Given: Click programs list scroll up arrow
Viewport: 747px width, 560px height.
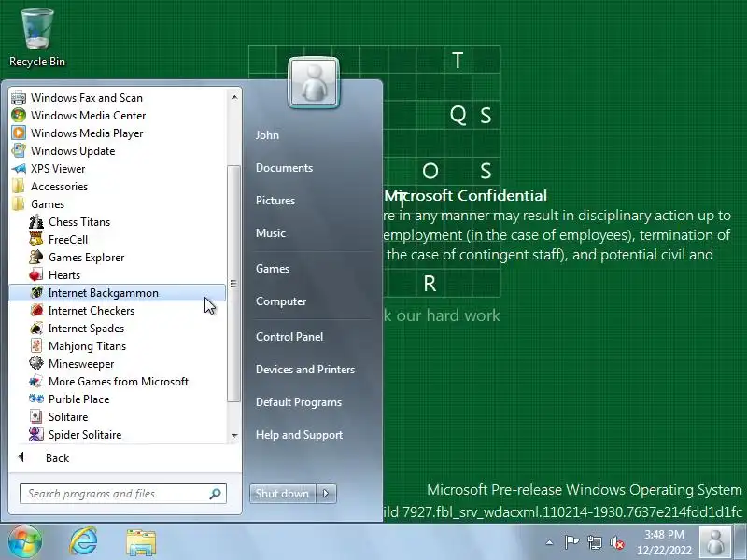Looking at the screenshot, I should point(234,97).
